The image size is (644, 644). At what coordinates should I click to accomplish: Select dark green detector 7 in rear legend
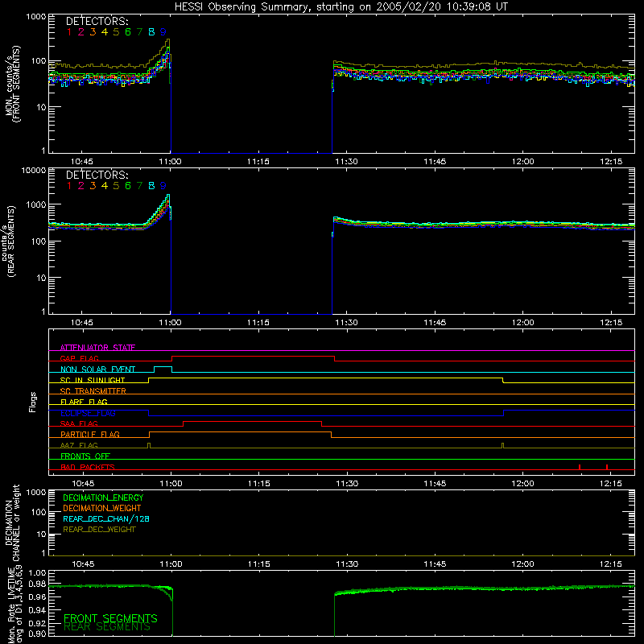pos(139,186)
